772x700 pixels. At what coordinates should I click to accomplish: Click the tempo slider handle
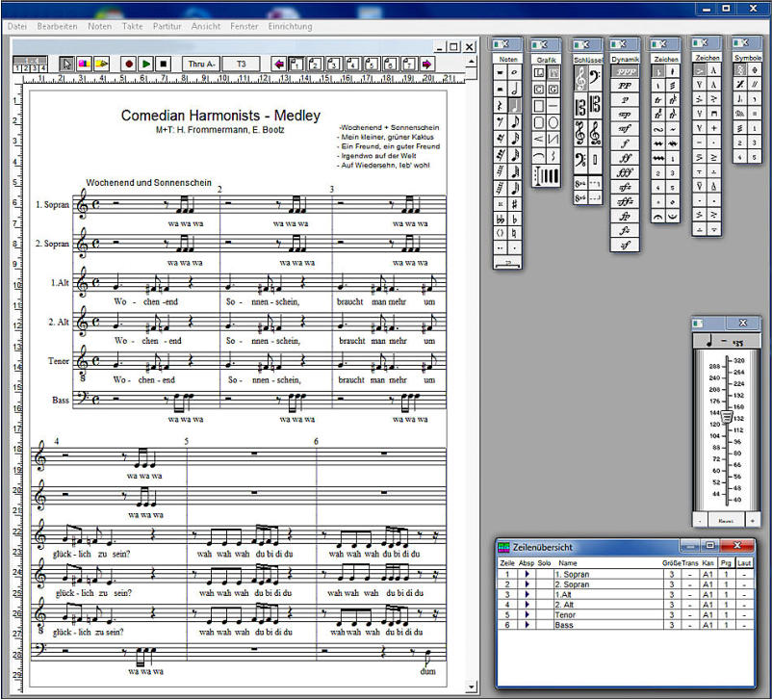(727, 419)
